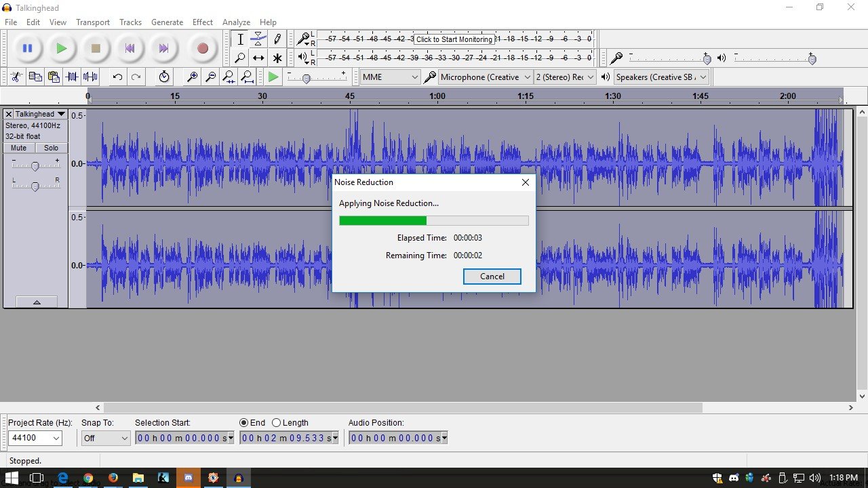This screenshot has height=488, width=868.
Task: Click the Sync-Lock Tracks clock icon
Action: [x=164, y=77]
